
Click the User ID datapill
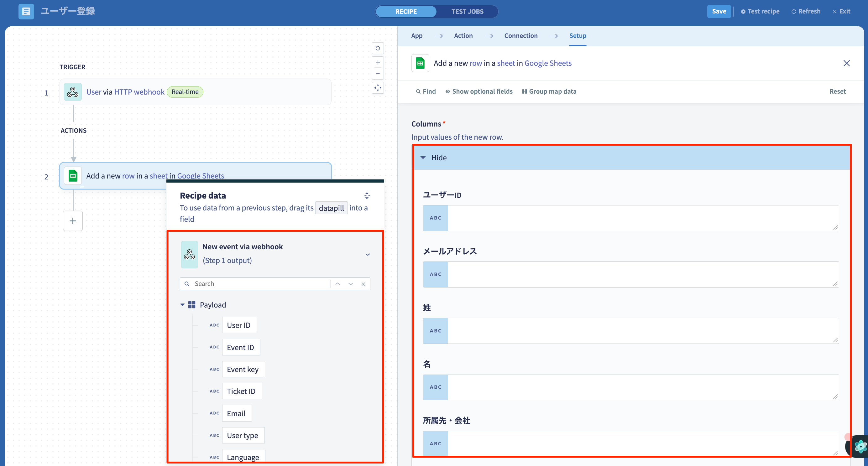coord(239,325)
